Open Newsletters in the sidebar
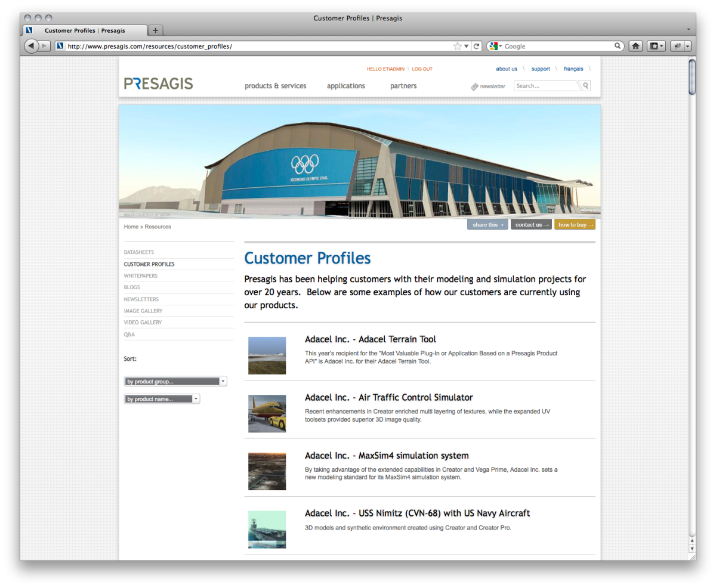Image resolution: width=716 pixels, height=588 pixels. coord(141,299)
